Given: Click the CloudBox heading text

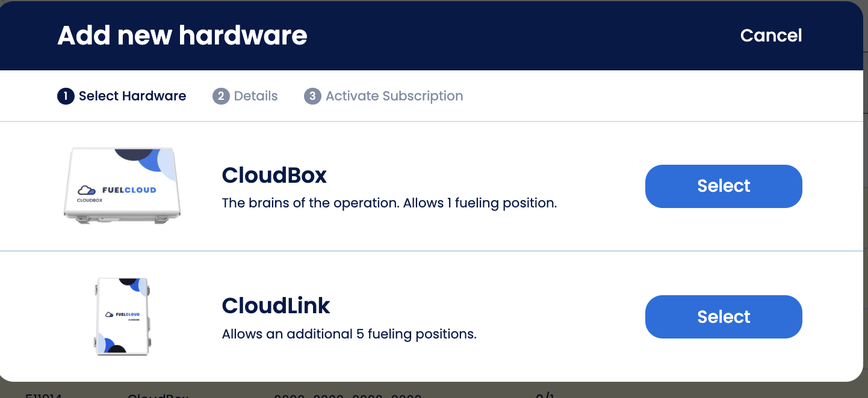Looking at the screenshot, I should (274, 175).
